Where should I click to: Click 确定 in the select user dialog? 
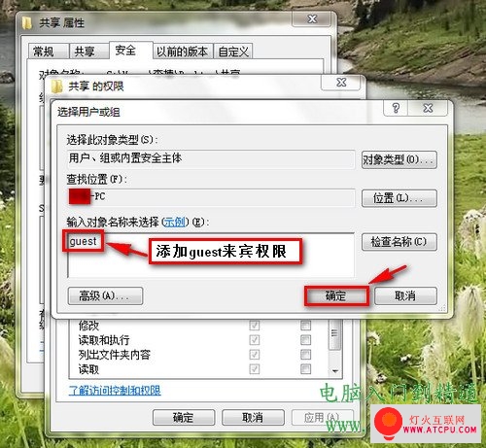coord(336,295)
